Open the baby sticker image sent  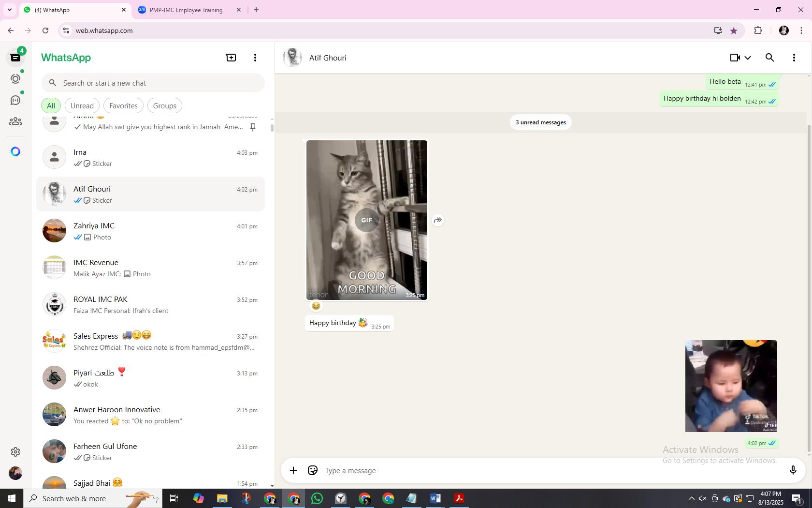tap(731, 386)
